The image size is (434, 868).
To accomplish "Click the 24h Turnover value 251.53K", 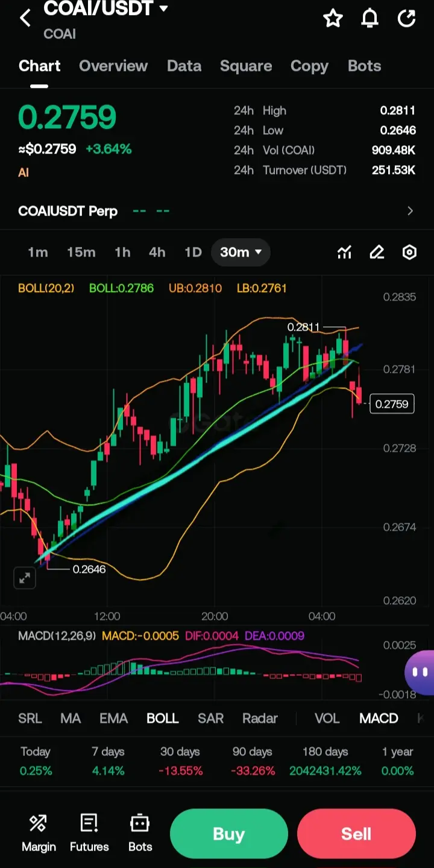I will pos(394,170).
